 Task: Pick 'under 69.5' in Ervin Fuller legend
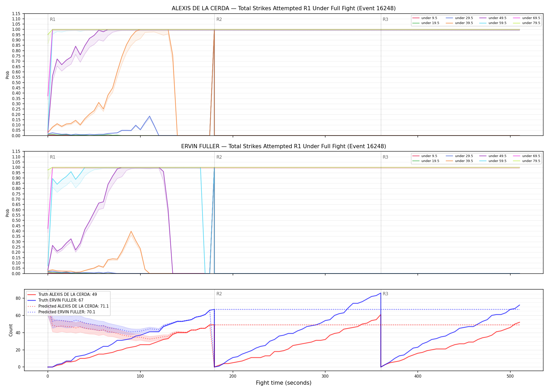pos(527,156)
